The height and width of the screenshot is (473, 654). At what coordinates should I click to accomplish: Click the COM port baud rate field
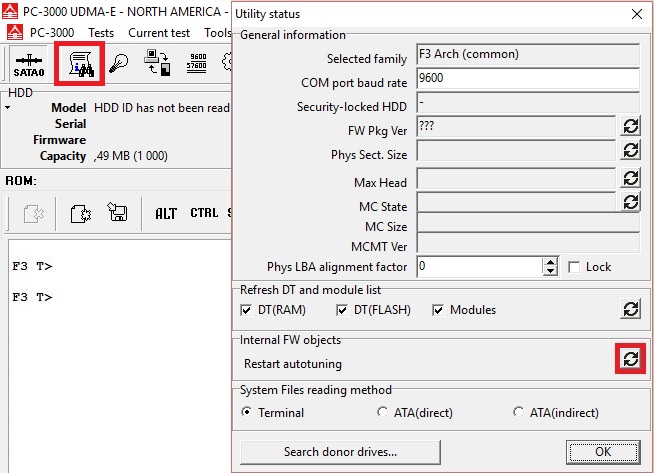point(528,78)
